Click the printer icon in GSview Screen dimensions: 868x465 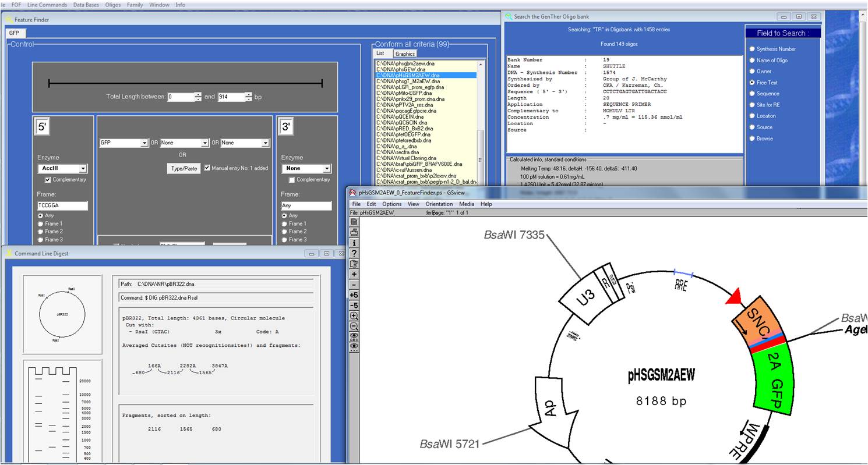click(354, 232)
